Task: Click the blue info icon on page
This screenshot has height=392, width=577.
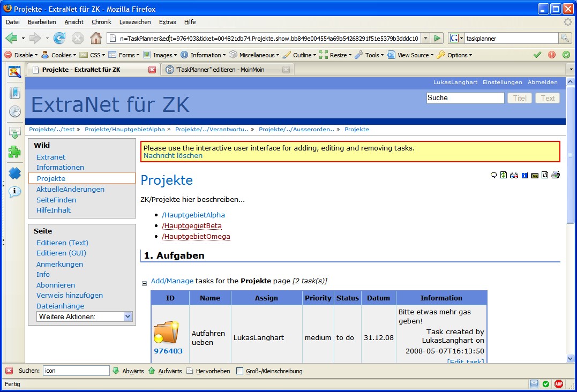Action: coord(524,175)
